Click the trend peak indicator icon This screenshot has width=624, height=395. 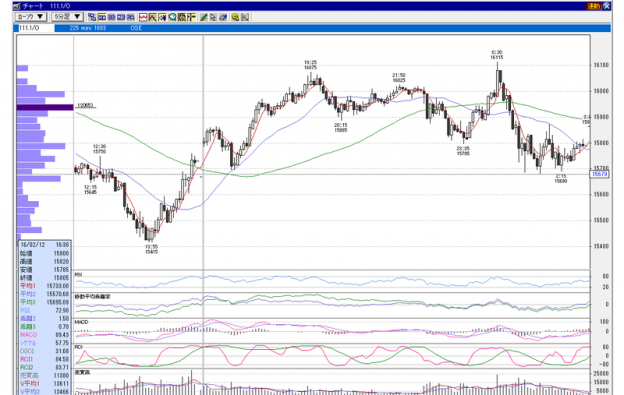coord(152,17)
